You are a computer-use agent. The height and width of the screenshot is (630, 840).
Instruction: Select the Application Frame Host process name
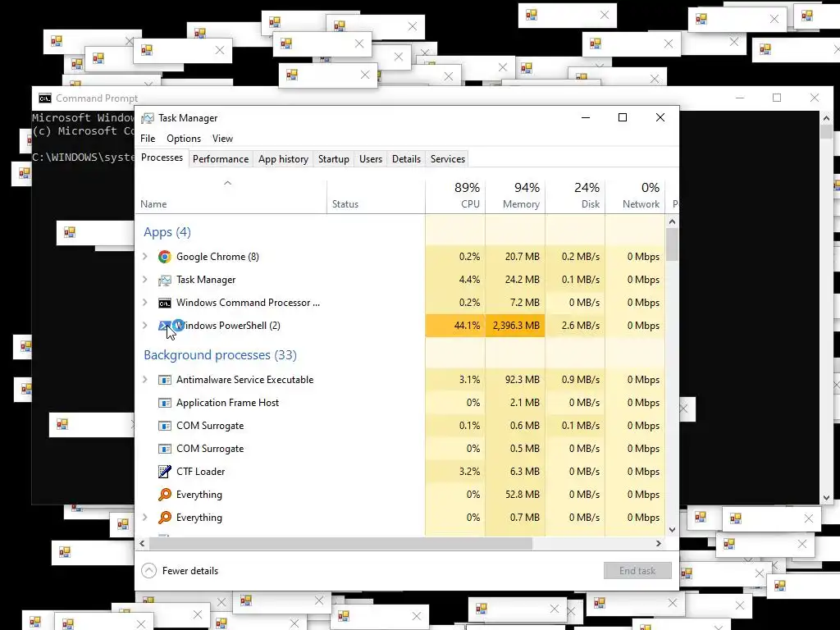[x=228, y=402]
